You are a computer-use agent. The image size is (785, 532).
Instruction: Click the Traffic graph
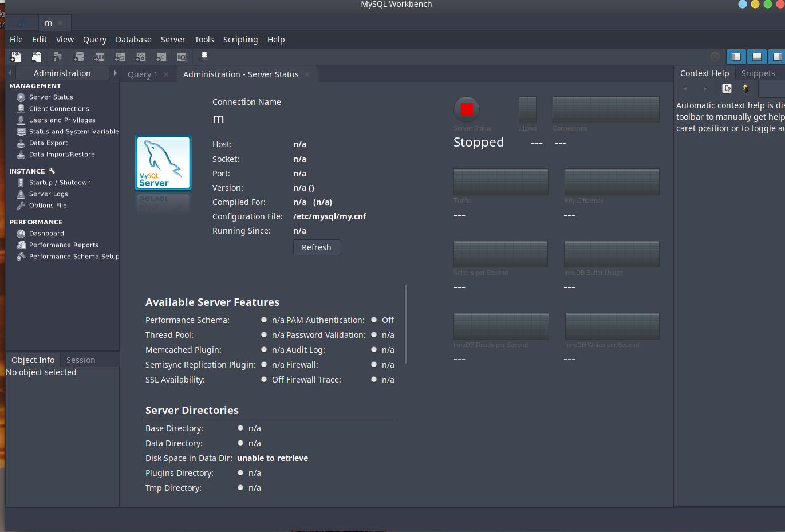tap(501, 182)
